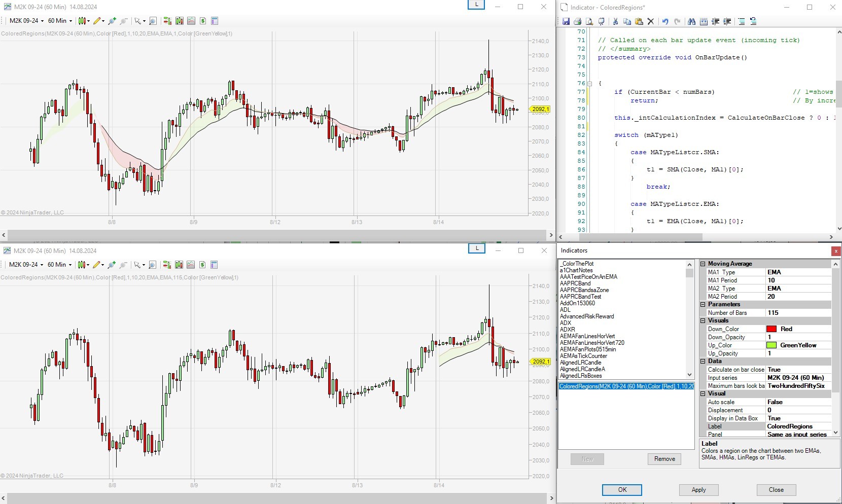Open M2K 09-24 instrument dropdown in bottom chart
842x504 pixels.
pos(26,265)
